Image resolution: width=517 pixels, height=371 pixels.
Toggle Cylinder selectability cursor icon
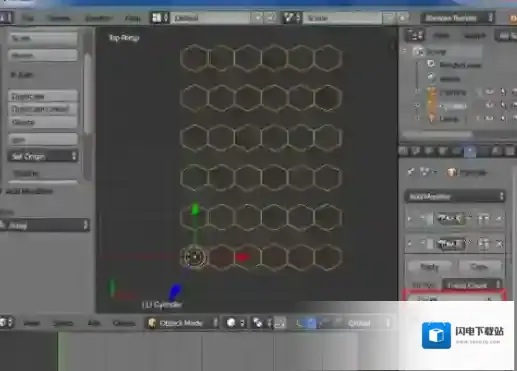[x=503, y=105]
